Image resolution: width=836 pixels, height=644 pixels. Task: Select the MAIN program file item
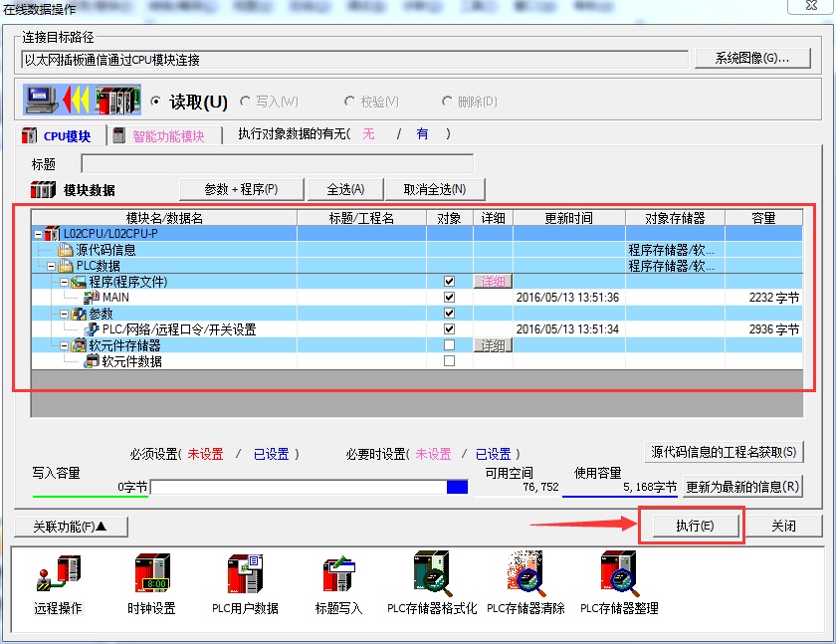pos(114,298)
